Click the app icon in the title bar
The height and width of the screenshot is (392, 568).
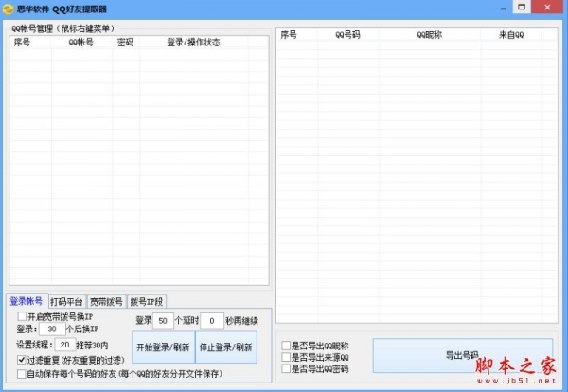coord(8,9)
